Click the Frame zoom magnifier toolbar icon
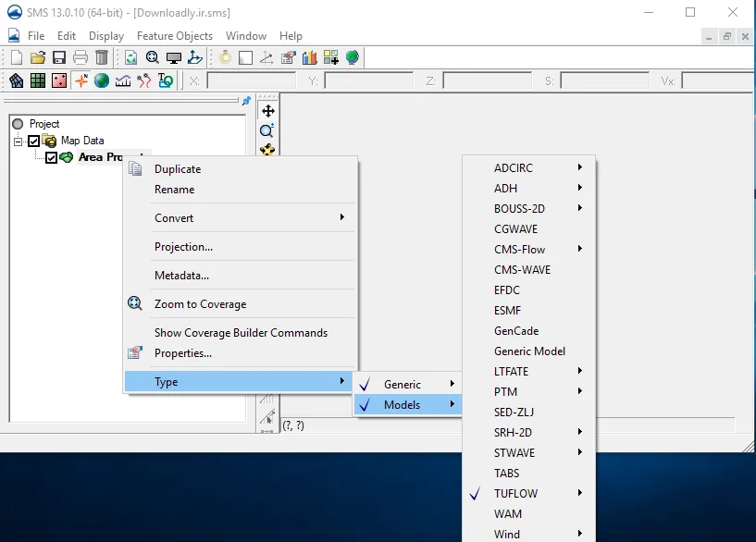 [153, 57]
